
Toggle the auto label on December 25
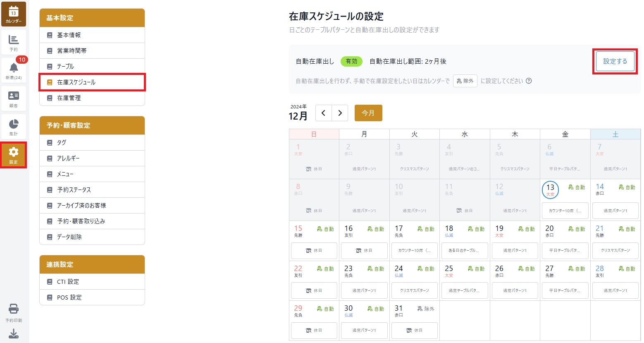pyautogui.click(x=476, y=269)
